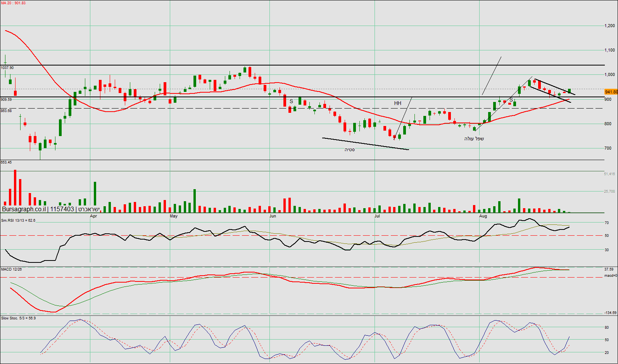Click the Bursagraph.co.il watermark link

[x=24, y=209]
